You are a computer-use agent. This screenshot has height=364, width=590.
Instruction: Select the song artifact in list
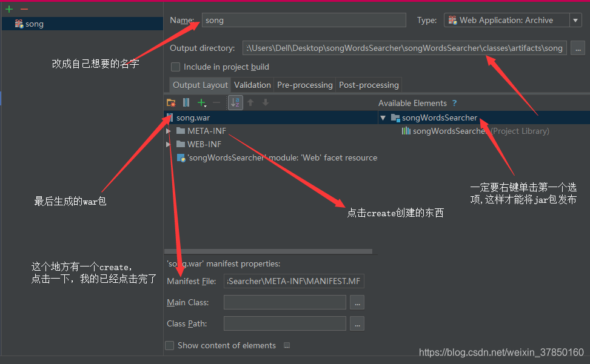click(82, 24)
